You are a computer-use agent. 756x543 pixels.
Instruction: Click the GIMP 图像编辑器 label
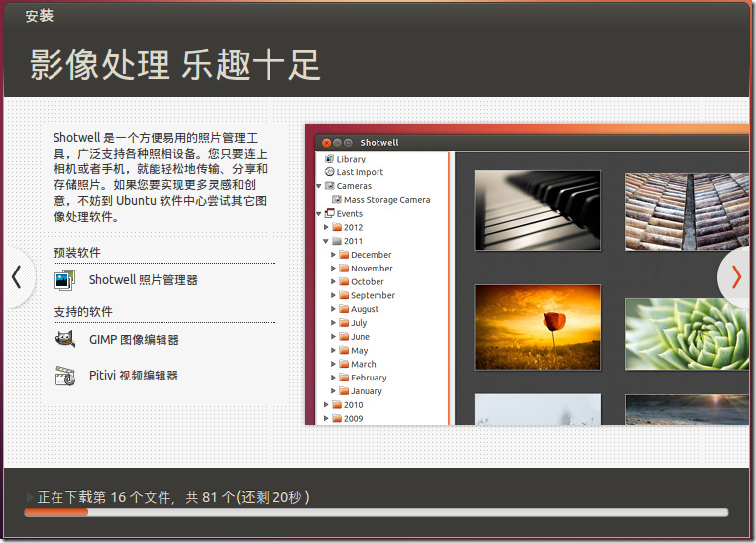point(134,340)
